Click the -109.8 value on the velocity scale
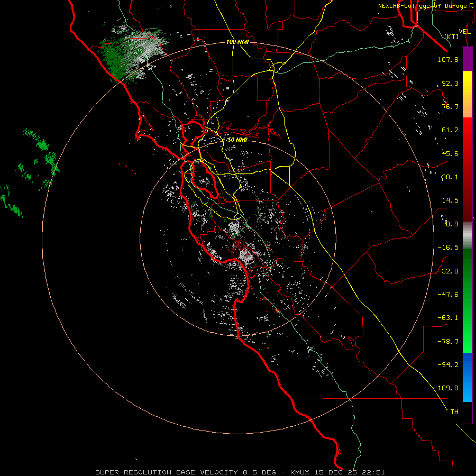Image resolution: width=476 pixels, height=476 pixels. 446,388
